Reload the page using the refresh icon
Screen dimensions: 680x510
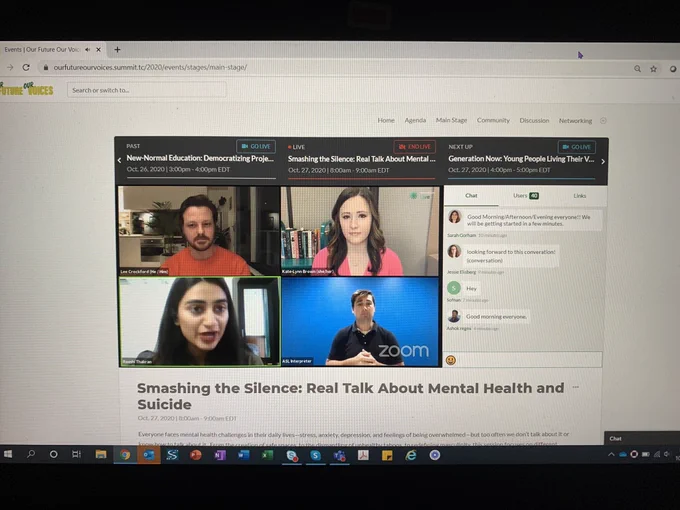[26, 67]
